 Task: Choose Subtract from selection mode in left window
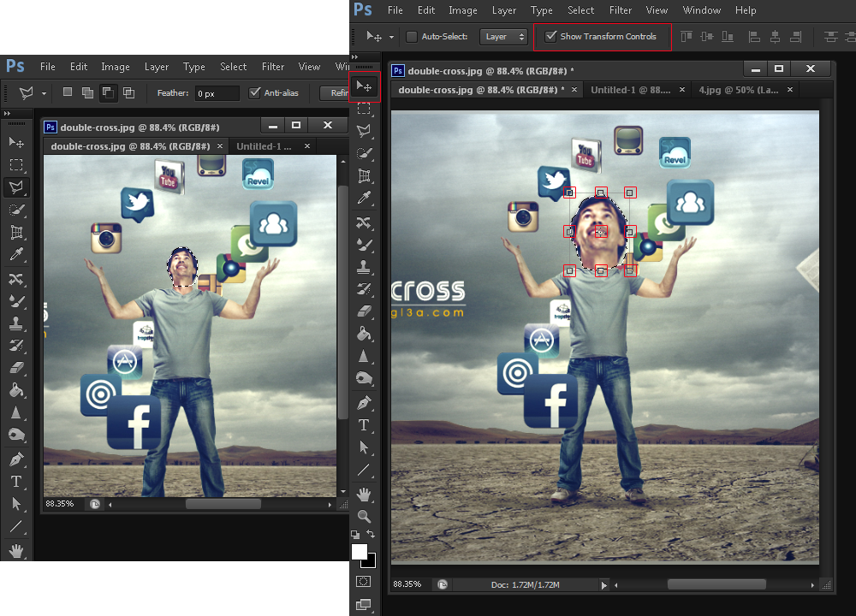point(108,92)
